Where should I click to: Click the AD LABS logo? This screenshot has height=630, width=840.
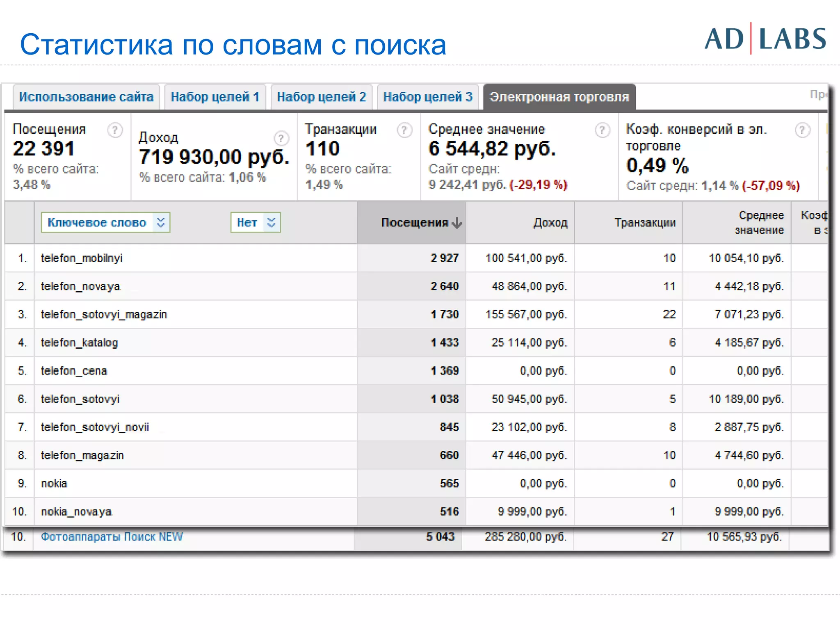[765, 39]
